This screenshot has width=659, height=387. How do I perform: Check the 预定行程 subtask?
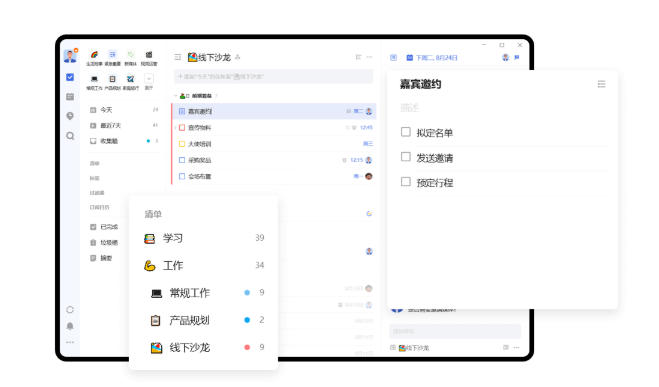coord(406,182)
